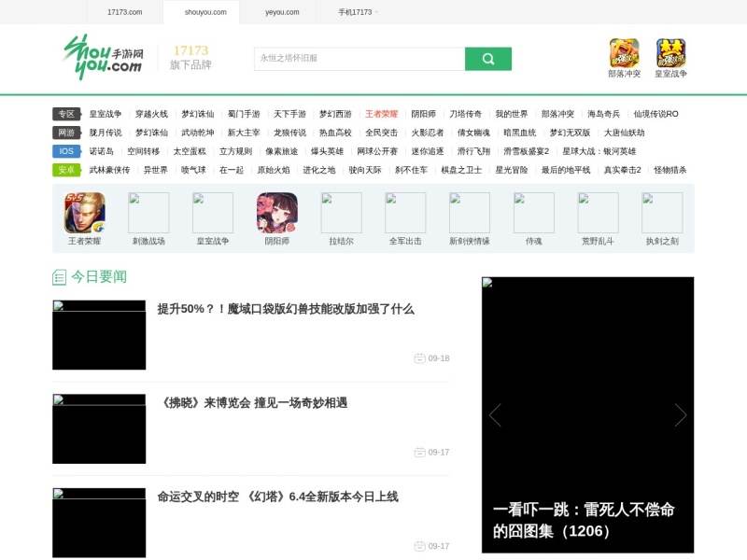747x560 pixels.
Task: Open the 网球公开赛 link
Action: pyautogui.click(x=377, y=151)
